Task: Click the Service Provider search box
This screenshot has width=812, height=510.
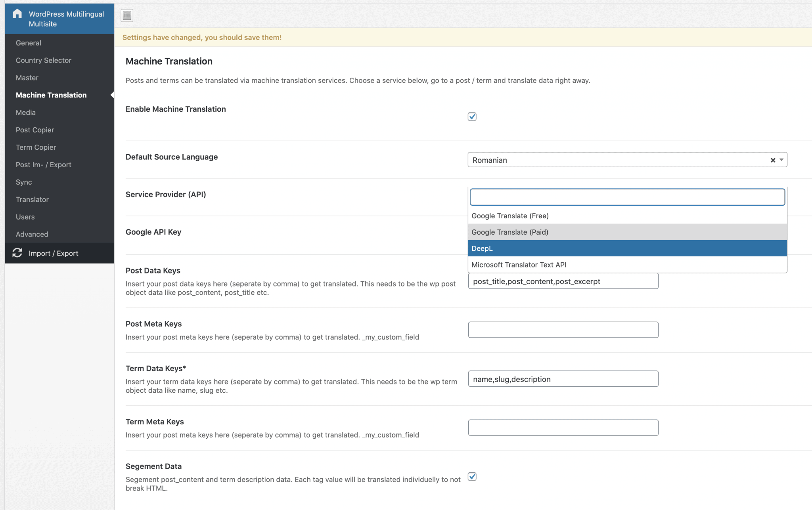Action: click(627, 197)
